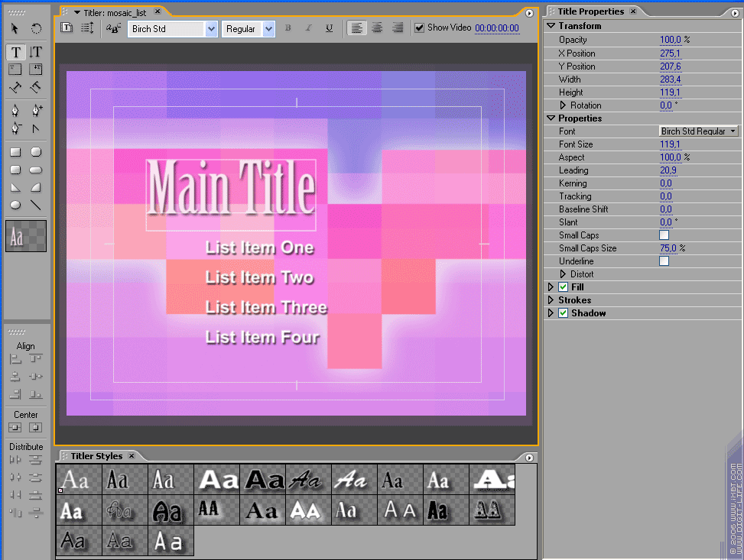Select the Titler: mosaic_list tab

click(115, 13)
